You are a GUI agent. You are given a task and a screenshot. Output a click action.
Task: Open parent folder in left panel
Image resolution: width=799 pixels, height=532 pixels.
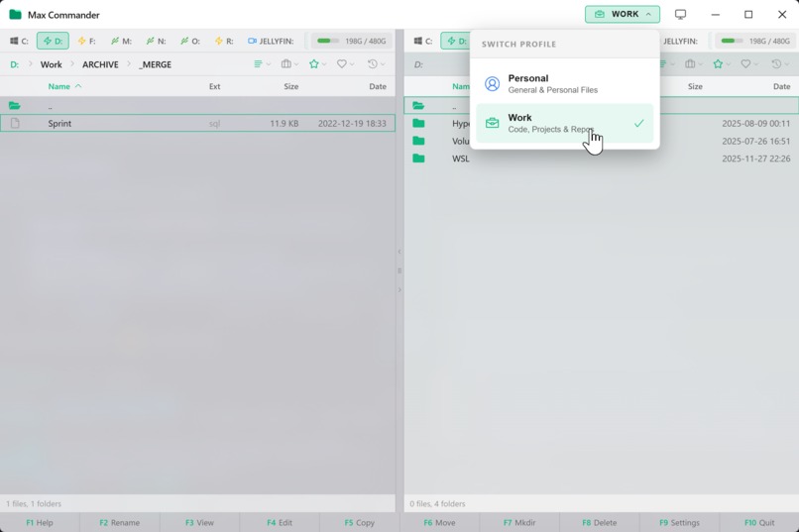[197, 106]
